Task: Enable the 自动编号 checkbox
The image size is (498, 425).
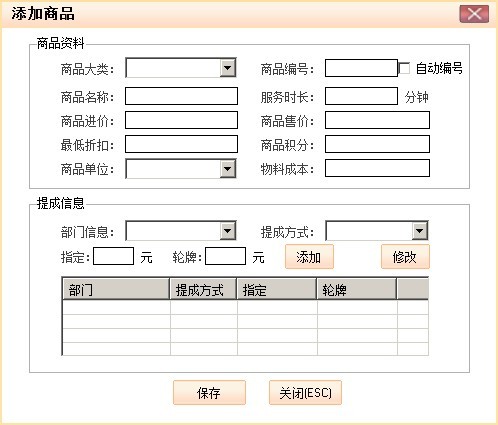Action: (404, 68)
